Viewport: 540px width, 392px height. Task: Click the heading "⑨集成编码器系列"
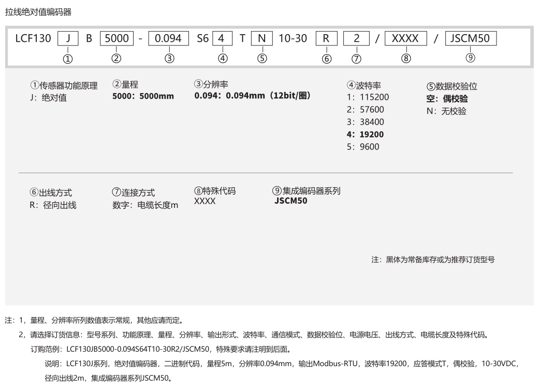(x=307, y=191)
